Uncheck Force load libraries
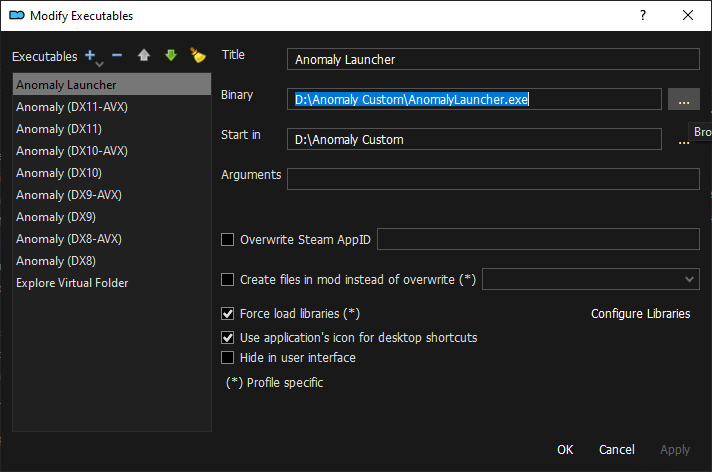The image size is (712, 472). point(228,314)
